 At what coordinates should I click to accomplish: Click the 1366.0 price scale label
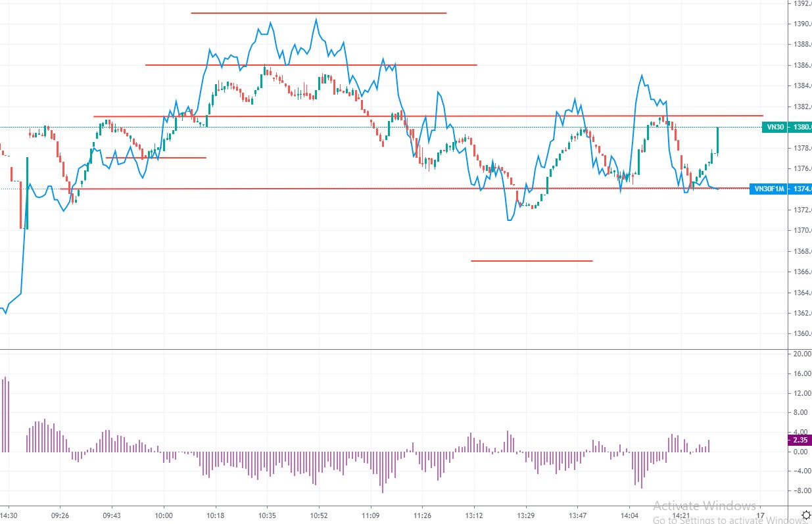click(x=801, y=272)
